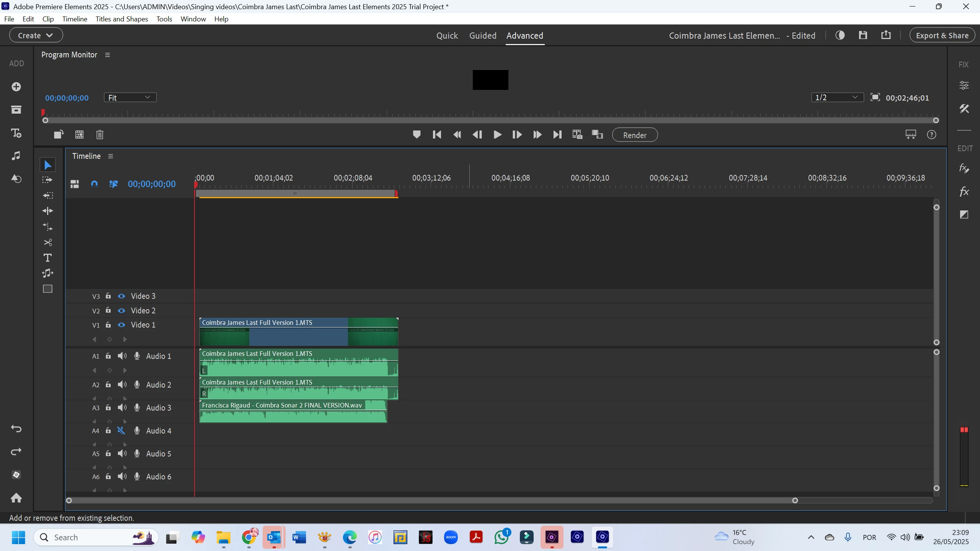Click the Play button in monitor
The height and width of the screenshot is (551, 980).
click(x=497, y=135)
